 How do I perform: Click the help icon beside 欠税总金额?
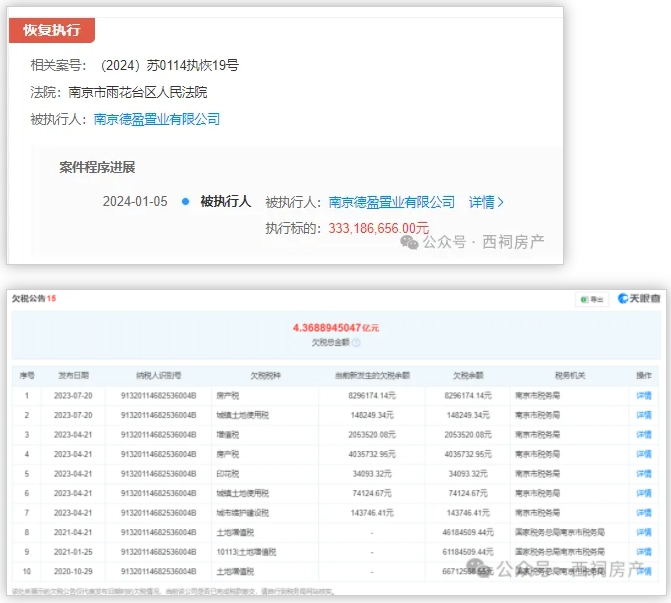click(x=357, y=342)
